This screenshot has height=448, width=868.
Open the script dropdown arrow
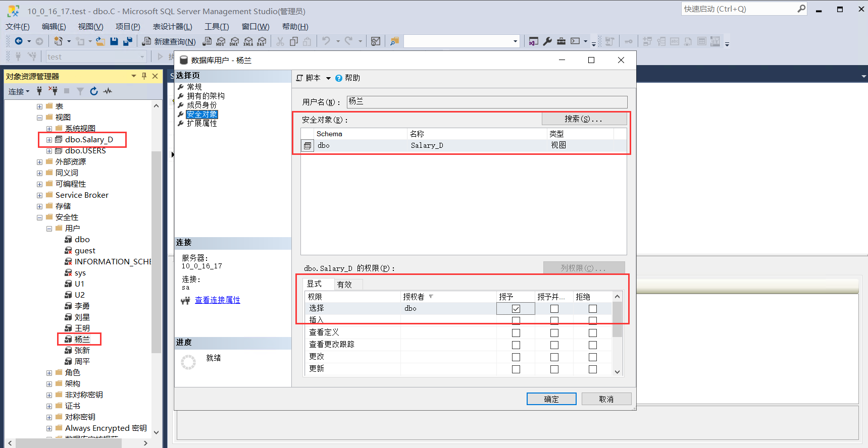tap(328, 78)
